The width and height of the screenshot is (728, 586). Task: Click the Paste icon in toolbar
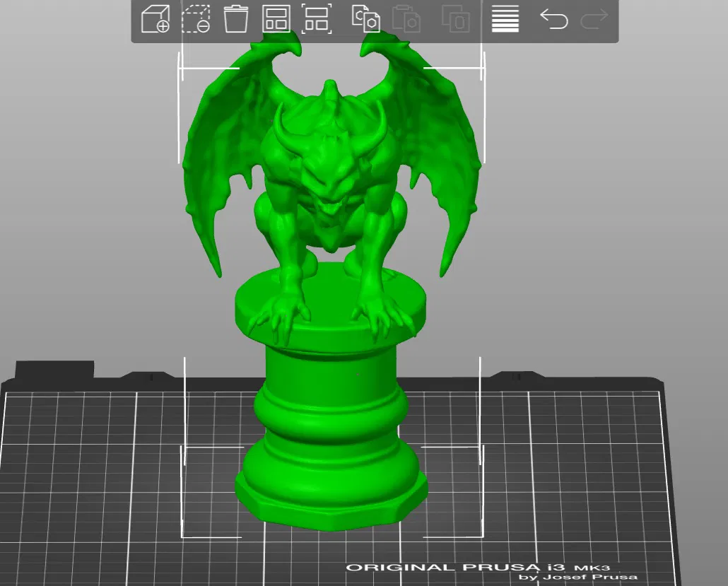(x=406, y=19)
